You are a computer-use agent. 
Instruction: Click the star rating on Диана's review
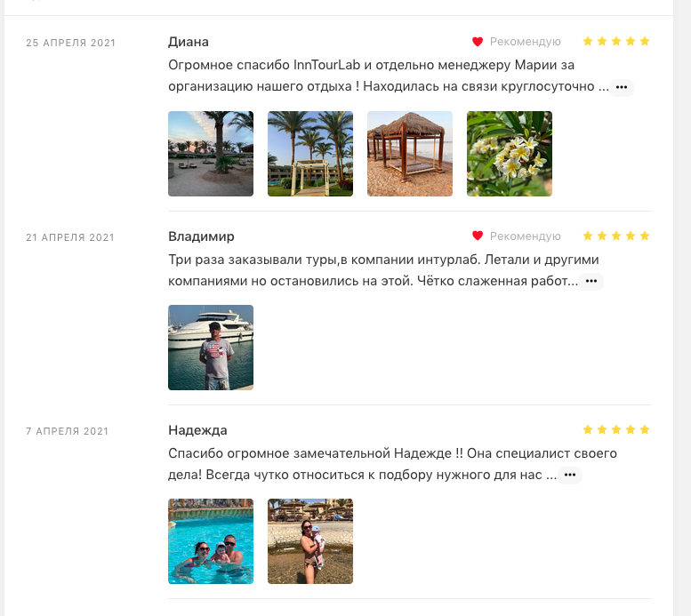point(616,42)
